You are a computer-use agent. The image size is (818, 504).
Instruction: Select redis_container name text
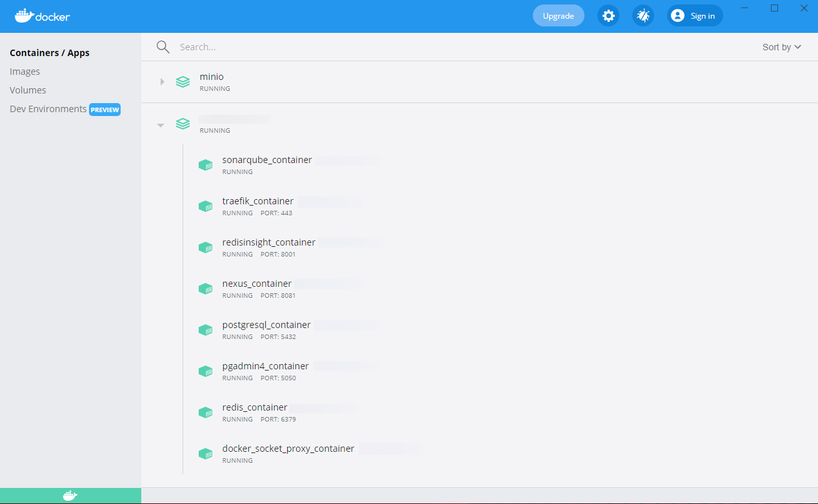[255, 407]
